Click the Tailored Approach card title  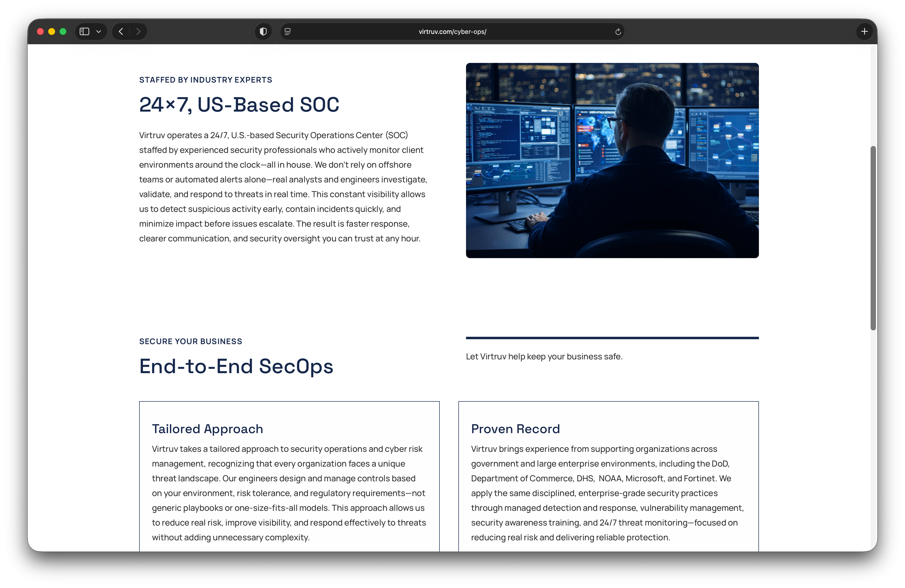[x=207, y=429]
